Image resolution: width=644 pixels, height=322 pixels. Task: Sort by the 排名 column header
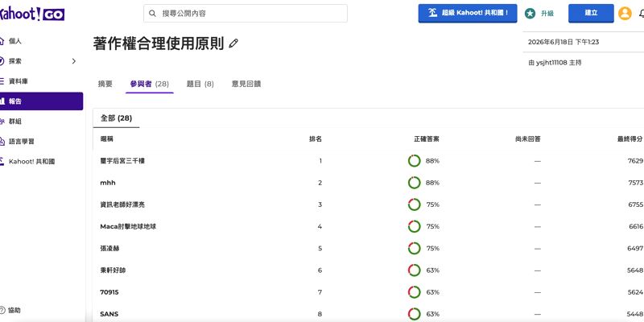pos(316,138)
